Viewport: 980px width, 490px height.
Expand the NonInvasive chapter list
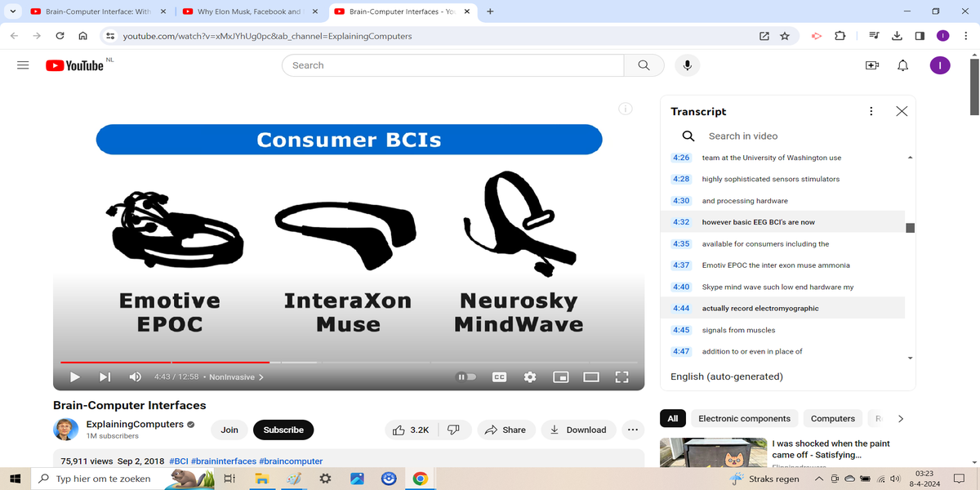click(237, 377)
